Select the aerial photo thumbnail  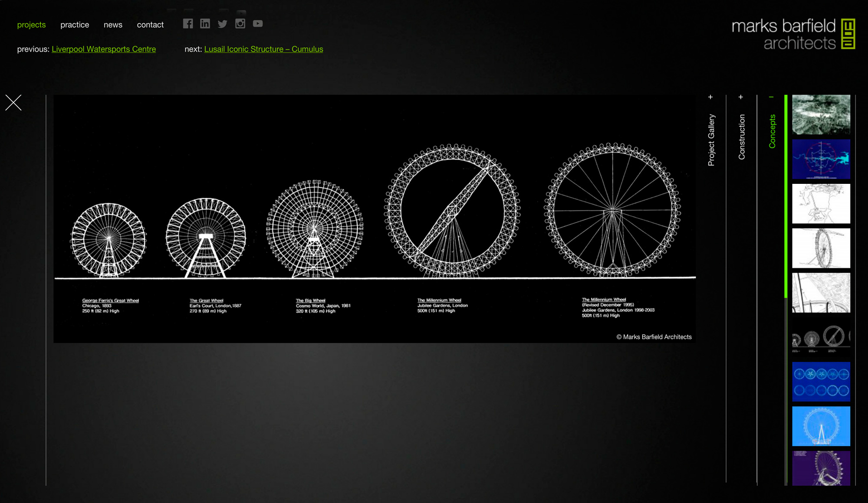[x=821, y=114]
